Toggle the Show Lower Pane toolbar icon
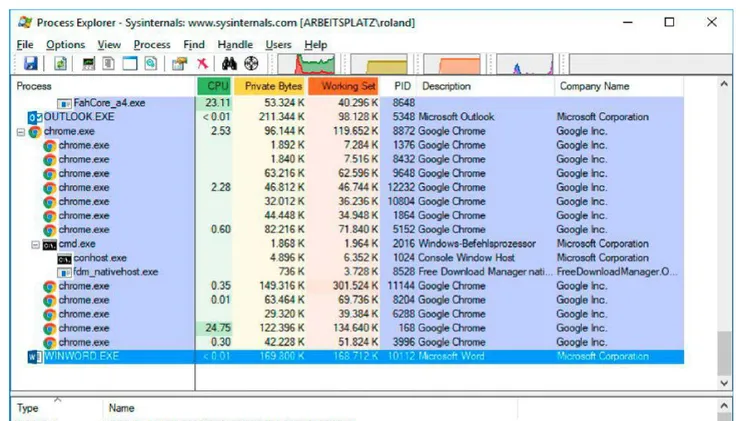The image size is (750, 421). (130, 63)
